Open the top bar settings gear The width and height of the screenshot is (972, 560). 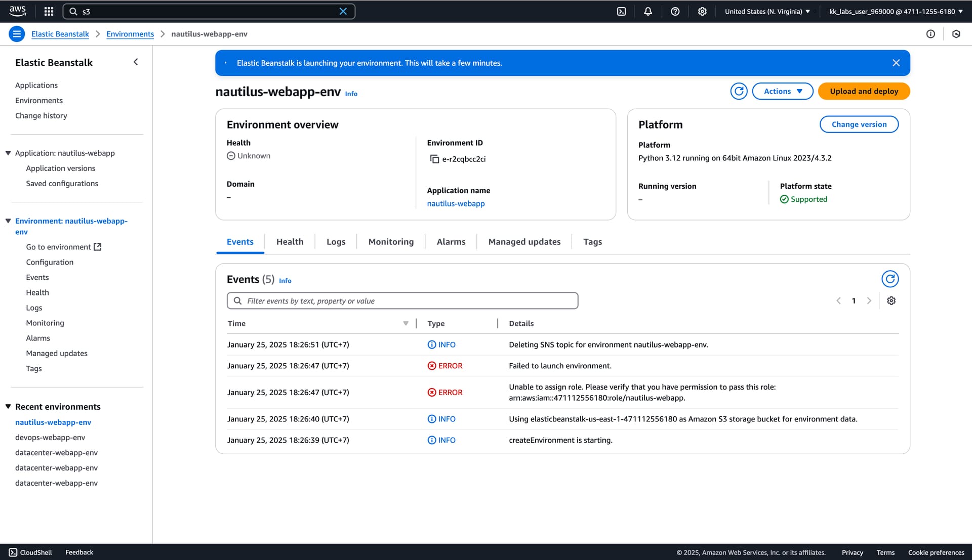702,11
